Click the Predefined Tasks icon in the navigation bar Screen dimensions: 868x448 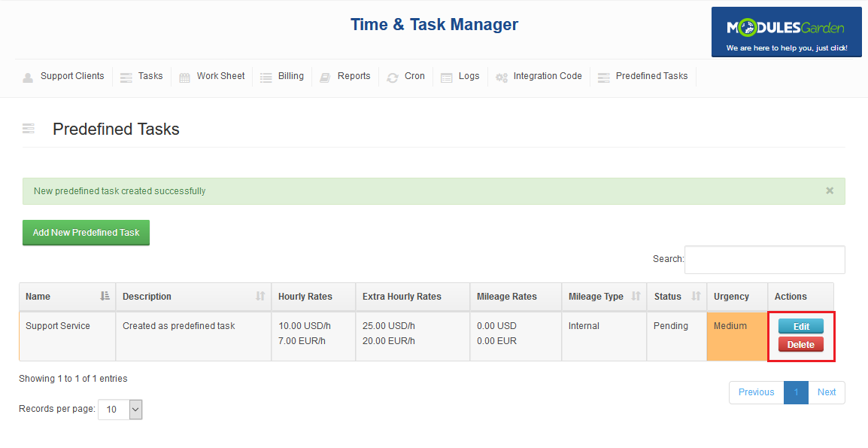coord(604,78)
